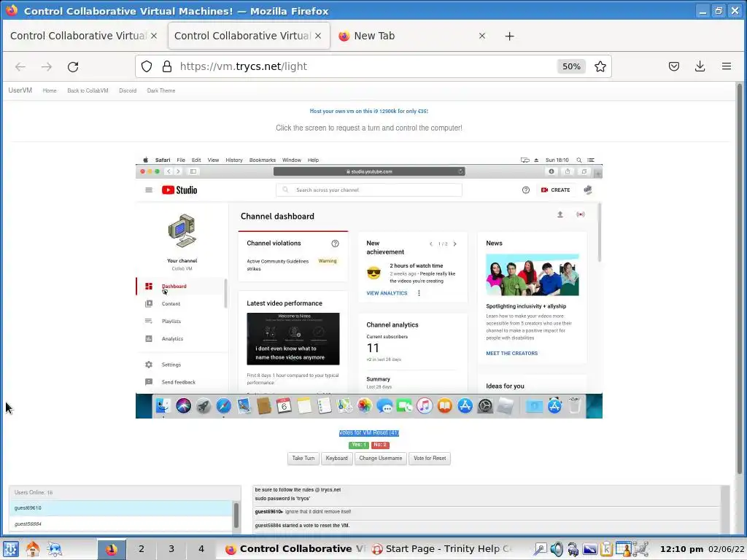Click the YouTube Studio logo
This screenshot has height=560, width=747.
(x=179, y=190)
